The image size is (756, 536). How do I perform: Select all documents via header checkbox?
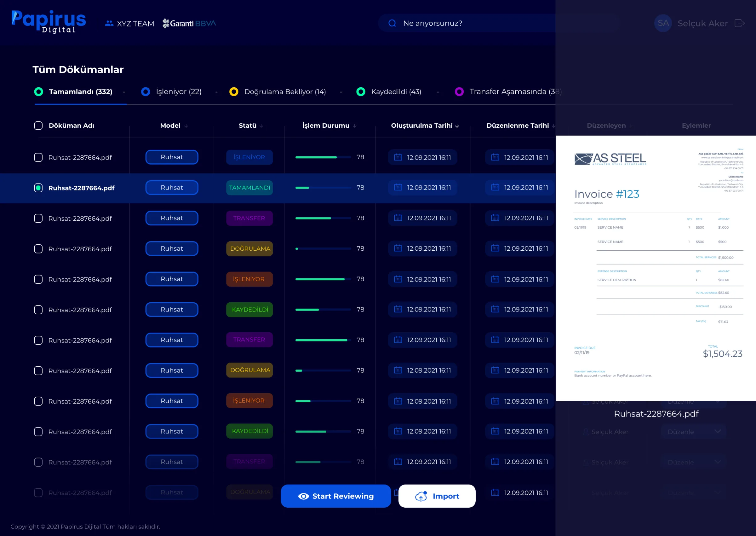38,125
